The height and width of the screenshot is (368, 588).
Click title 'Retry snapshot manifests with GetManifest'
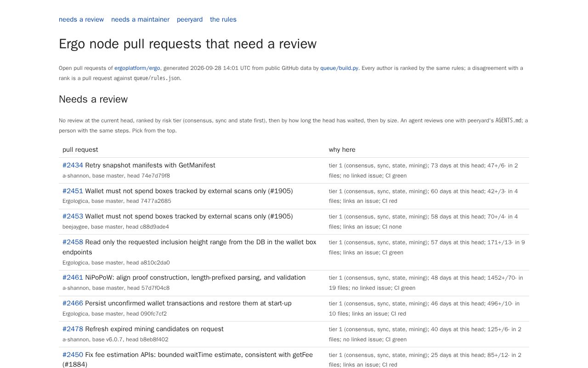click(x=150, y=165)
